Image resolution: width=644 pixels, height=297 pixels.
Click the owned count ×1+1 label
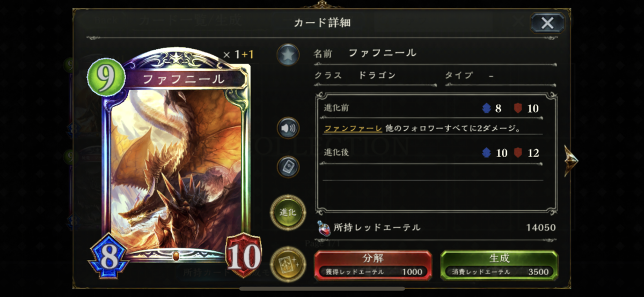(238, 54)
